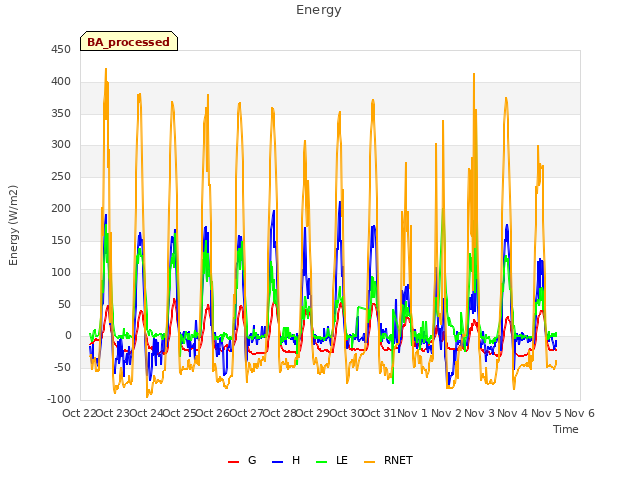
Task: Click the 350 y-axis value
Action: pyautogui.click(x=61, y=113)
